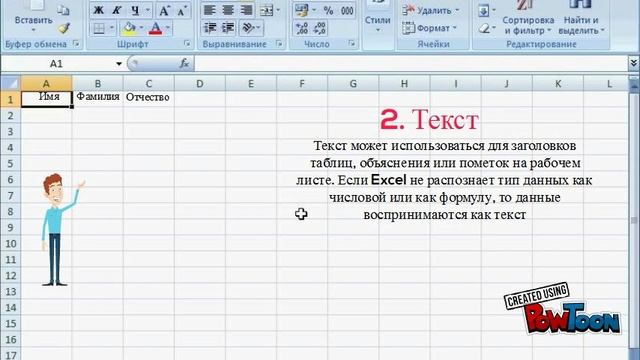Screen dimensions: 640x360
Task: Toggle italic (К) formatting
Action: point(116,10)
